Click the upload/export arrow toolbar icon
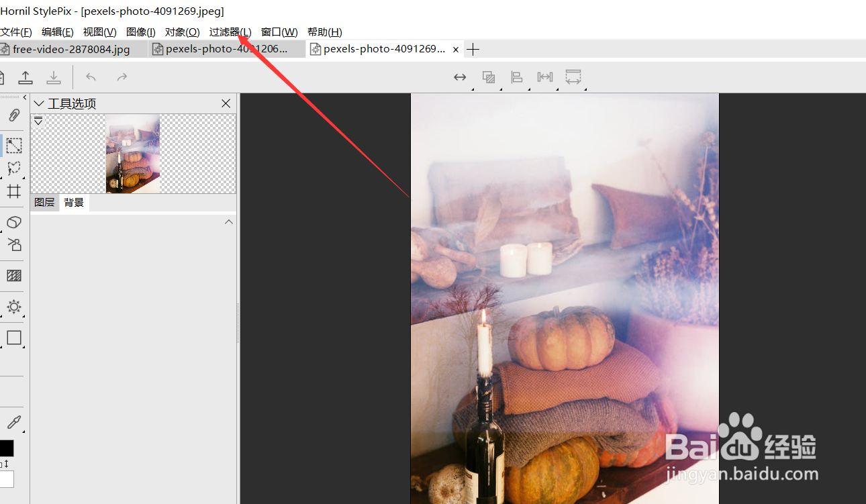Viewport: 866px width, 504px height. pos(26,77)
